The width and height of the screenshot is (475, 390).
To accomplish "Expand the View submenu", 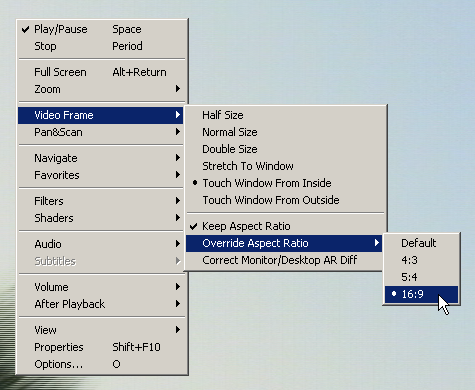I will 101,330.
